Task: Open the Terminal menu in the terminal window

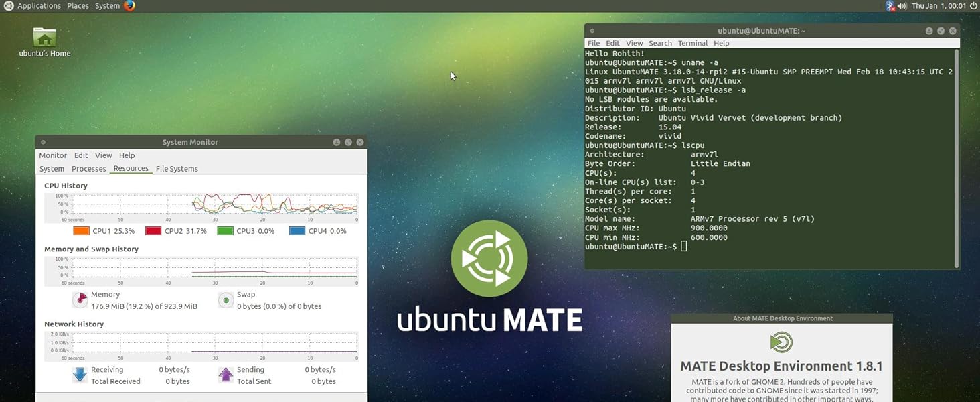Action: [692, 43]
